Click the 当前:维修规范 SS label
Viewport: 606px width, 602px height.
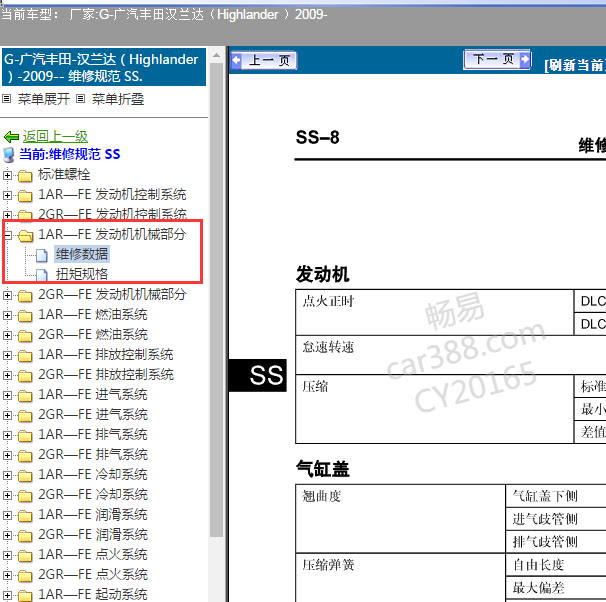(x=70, y=154)
